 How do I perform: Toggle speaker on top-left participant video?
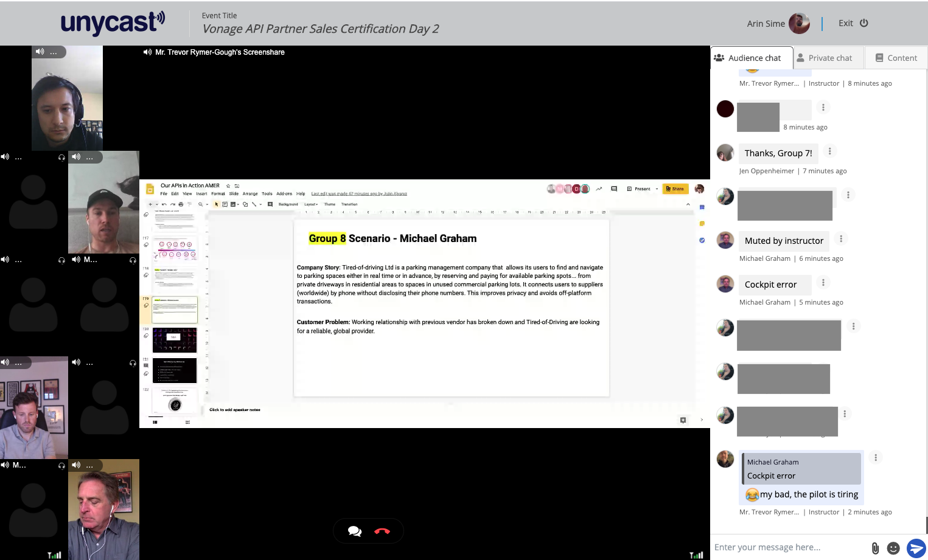click(x=40, y=52)
